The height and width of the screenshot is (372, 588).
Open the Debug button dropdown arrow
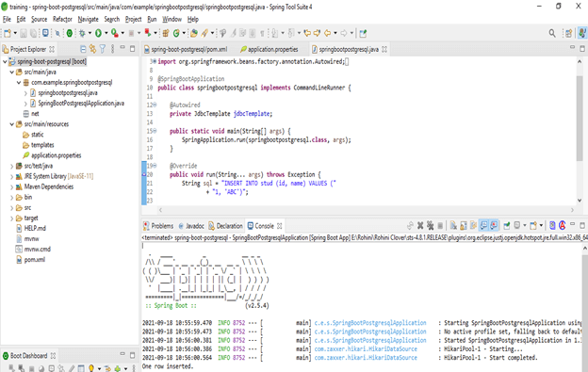[x=90, y=33]
